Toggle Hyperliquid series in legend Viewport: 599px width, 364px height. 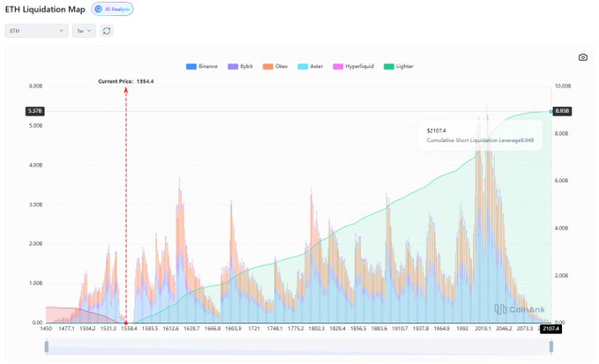[x=354, y=66]
